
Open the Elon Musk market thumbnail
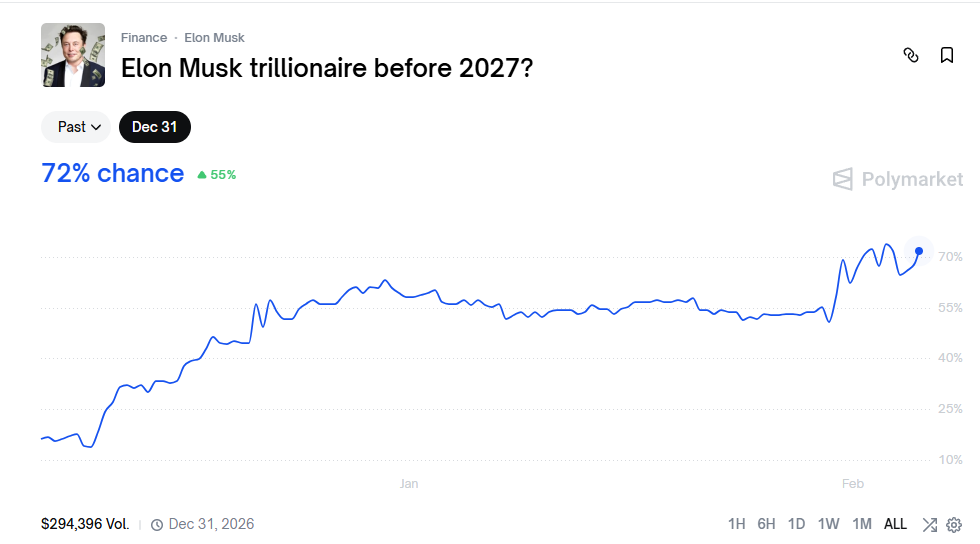pyautogui.click(x=73, y=55)
